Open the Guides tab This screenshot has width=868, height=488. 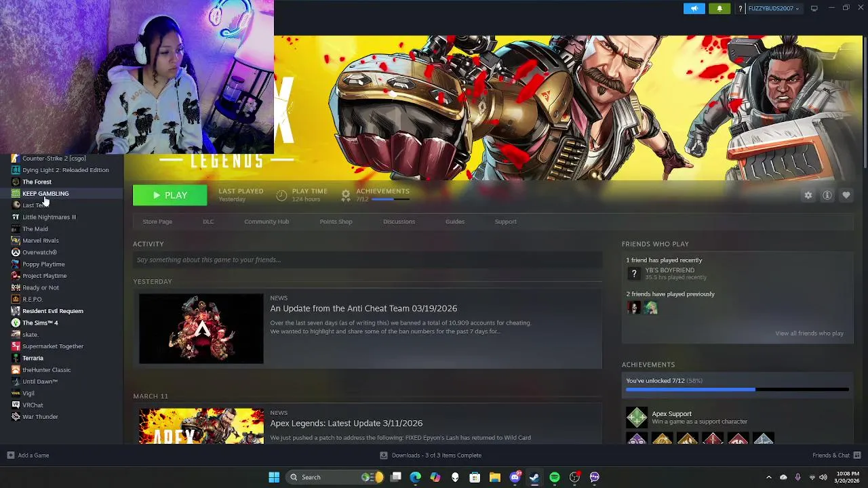[455, 222]
